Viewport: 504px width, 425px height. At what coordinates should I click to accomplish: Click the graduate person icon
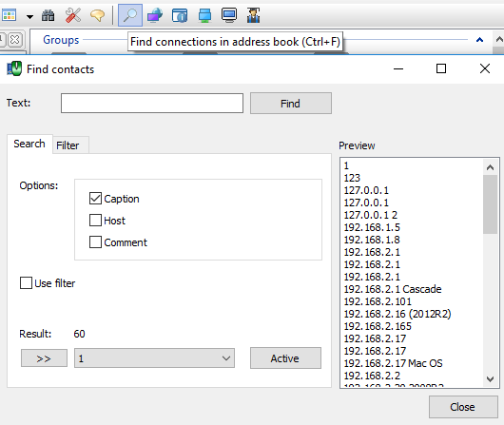click(x=254, y=15)
